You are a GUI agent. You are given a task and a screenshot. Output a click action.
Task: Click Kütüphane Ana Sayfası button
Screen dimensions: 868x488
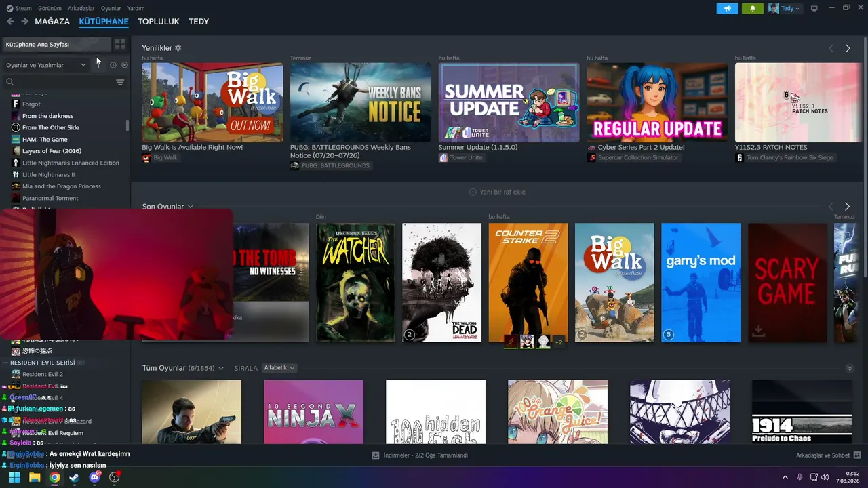56,44
